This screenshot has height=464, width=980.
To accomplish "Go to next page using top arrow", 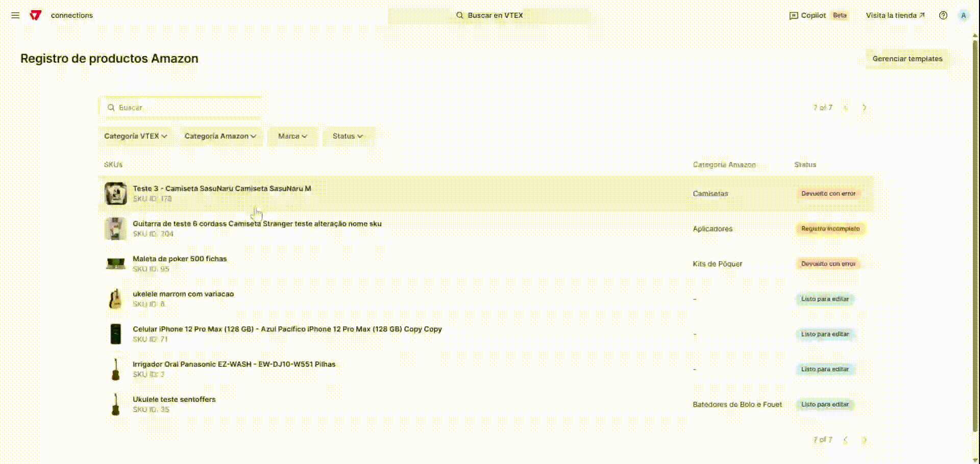I will click(864, 108).
